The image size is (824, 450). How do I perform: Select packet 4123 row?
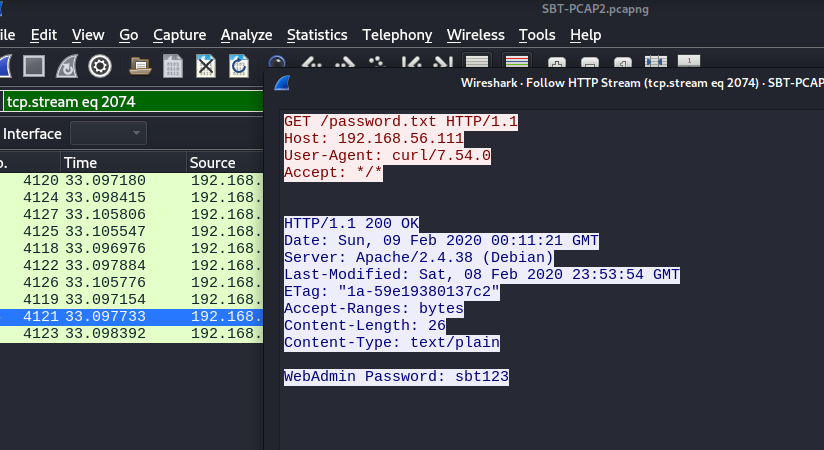131,333
